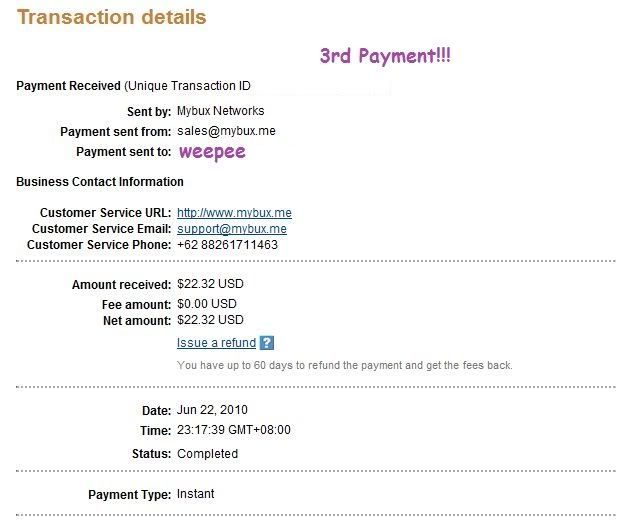Click the 60 days refund notice text

345,365
